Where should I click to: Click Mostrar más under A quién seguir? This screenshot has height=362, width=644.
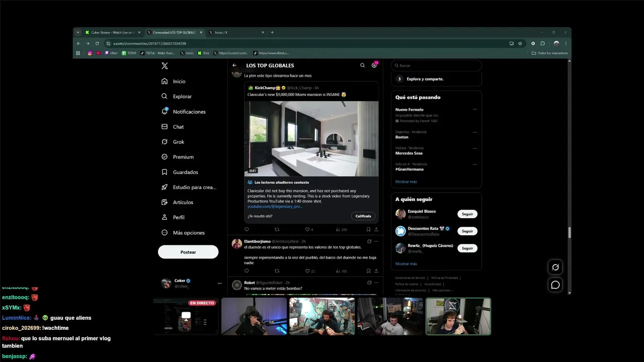click(x=406, y=263)
